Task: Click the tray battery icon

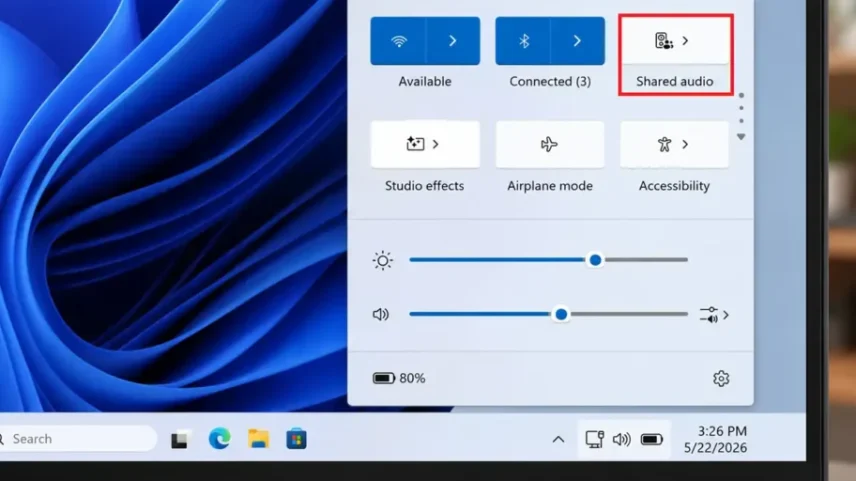Action: (651, 439)
